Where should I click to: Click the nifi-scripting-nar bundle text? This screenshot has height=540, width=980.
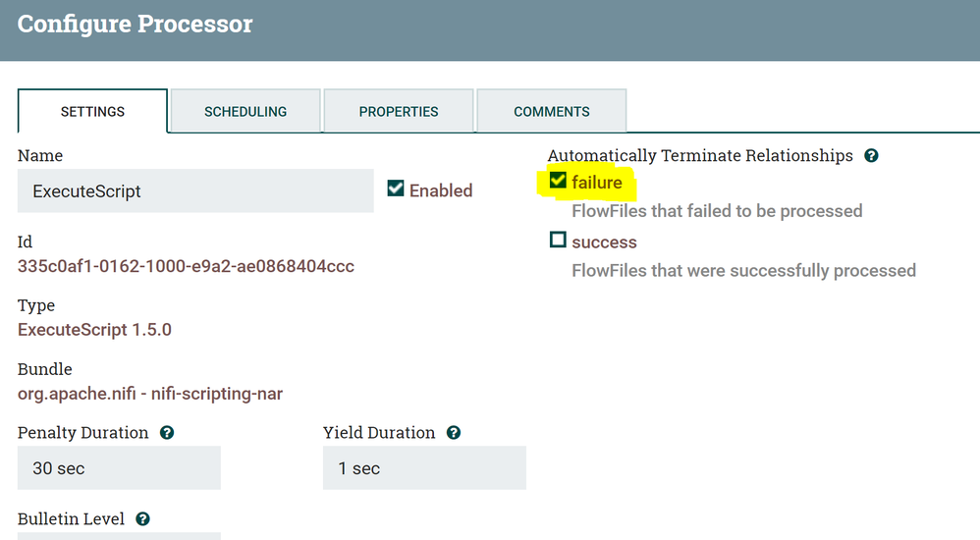tap(150, 394)
